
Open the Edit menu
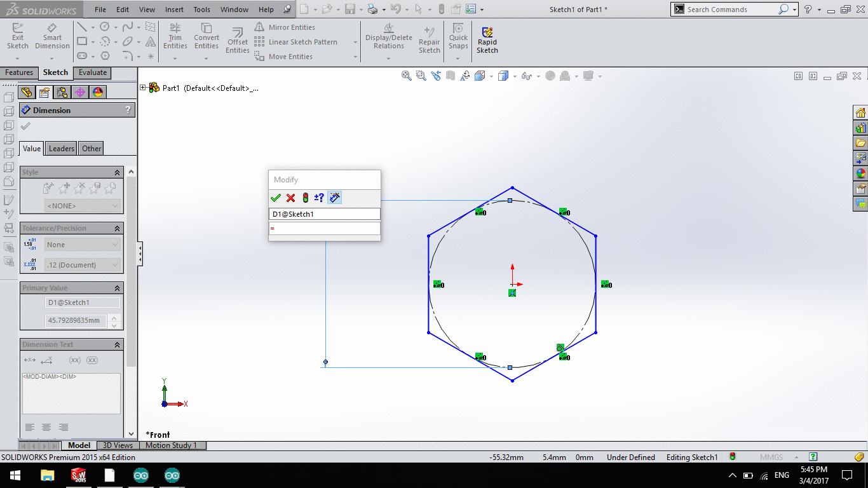123,10
